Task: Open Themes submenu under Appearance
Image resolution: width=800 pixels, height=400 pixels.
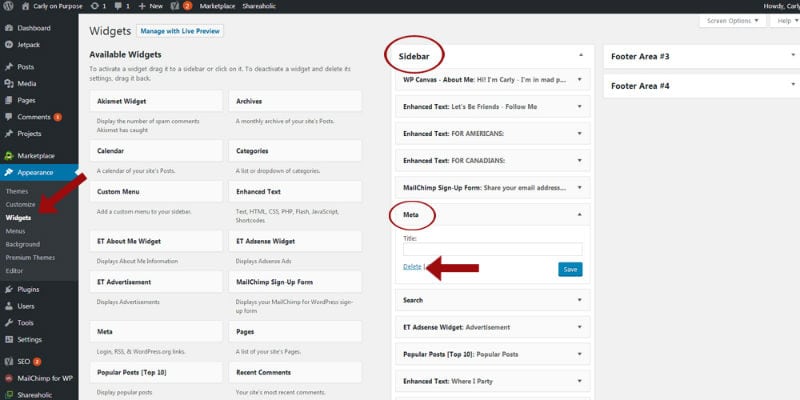Action: coord(17,191)
